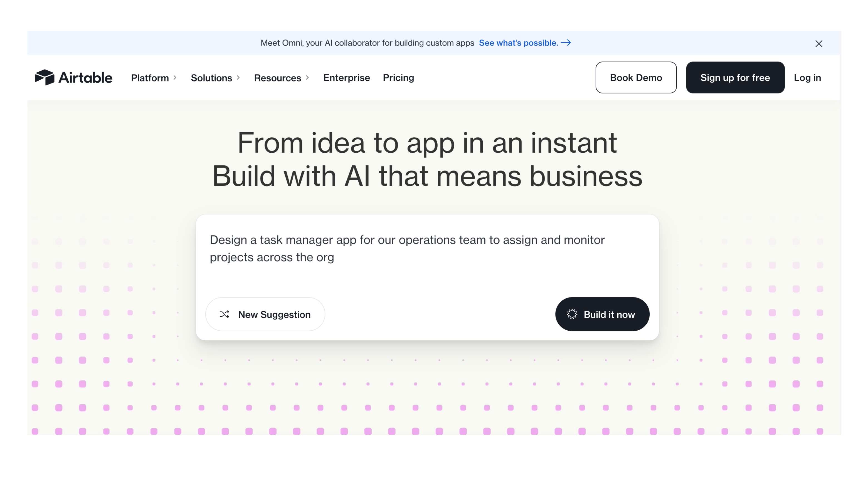Click the sparkle icon in Build it now
The width and height of the screenshot is (868, 488).
coord(572,314)
